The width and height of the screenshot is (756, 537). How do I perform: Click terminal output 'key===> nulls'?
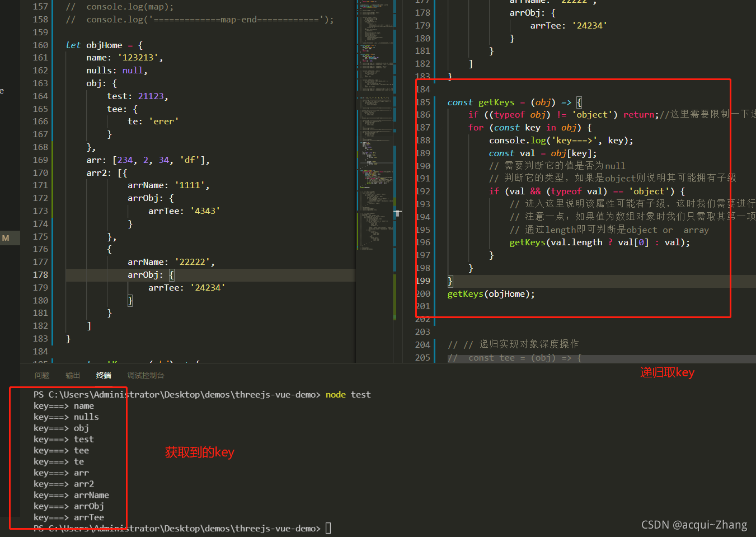tap(66, 417)
